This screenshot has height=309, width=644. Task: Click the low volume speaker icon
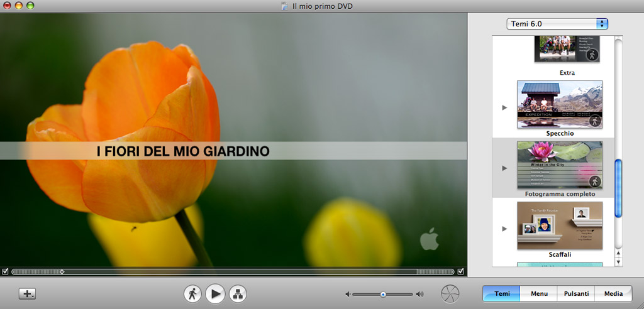click(347, 294)
